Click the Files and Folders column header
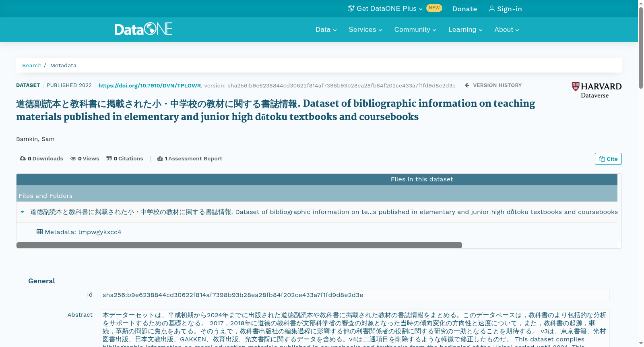This screenshot has width=644, height=347. [x=45, y=196]
